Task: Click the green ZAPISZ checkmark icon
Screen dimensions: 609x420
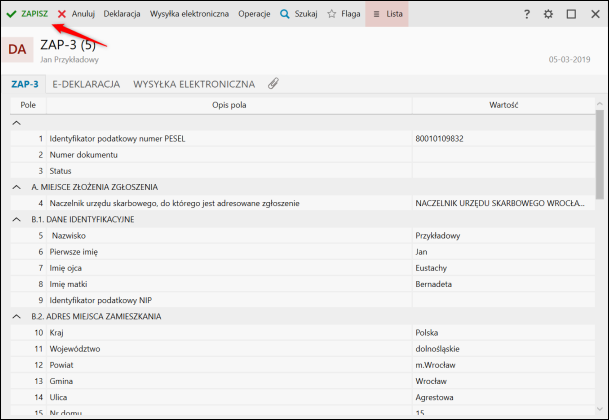Action: click(x=11, y=14)
